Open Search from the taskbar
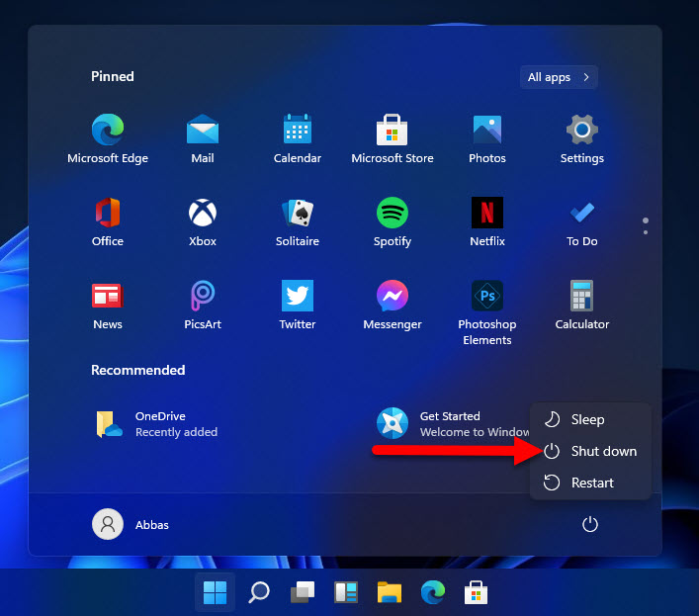This screenshot has height=616, width=699. point(259,592)
